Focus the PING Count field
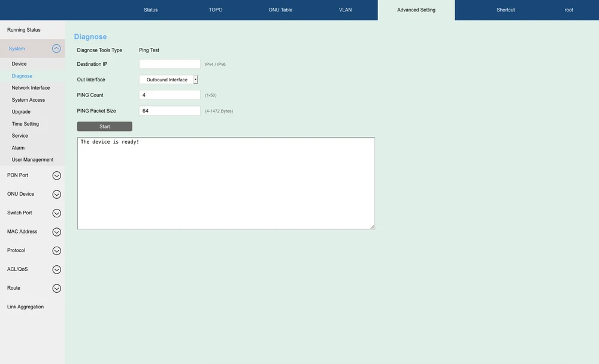599x364 pixels. (x=170, y=95)
